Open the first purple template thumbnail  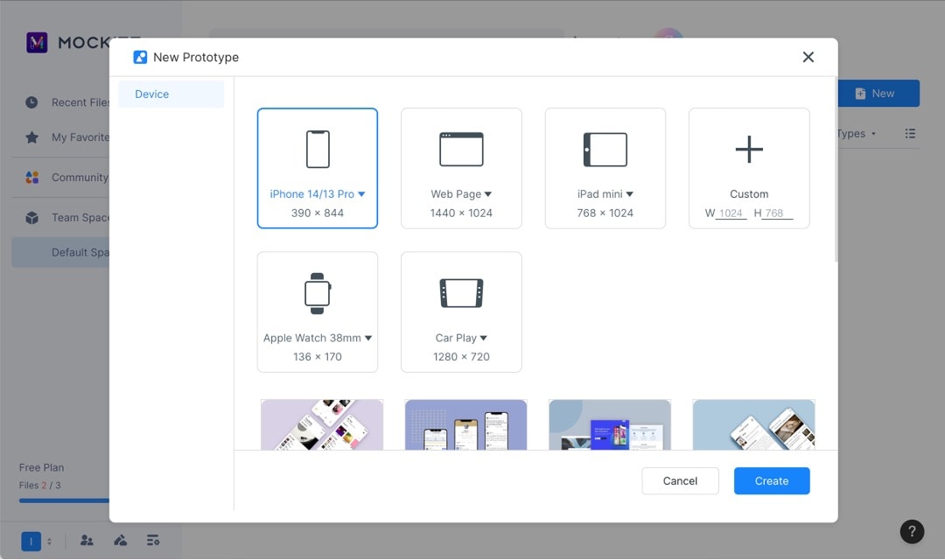pyautogui.click(x=322, y=425)
